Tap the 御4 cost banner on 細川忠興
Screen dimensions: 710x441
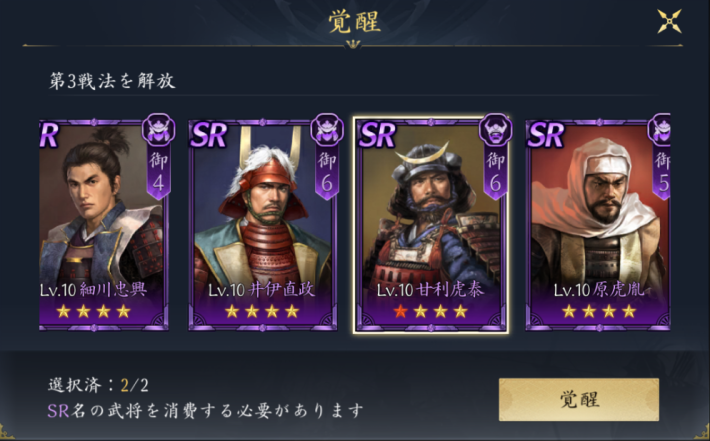point(158,172)
